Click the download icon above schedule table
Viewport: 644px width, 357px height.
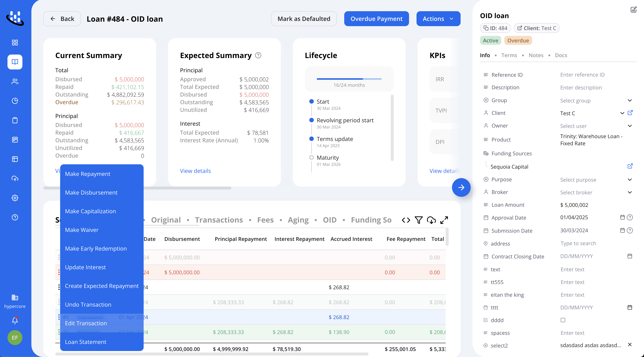coord(431,220)
